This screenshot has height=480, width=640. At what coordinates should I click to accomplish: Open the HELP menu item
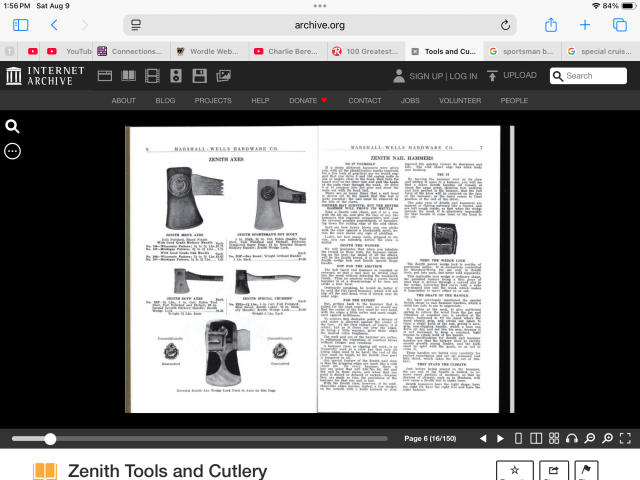(260, 100)
